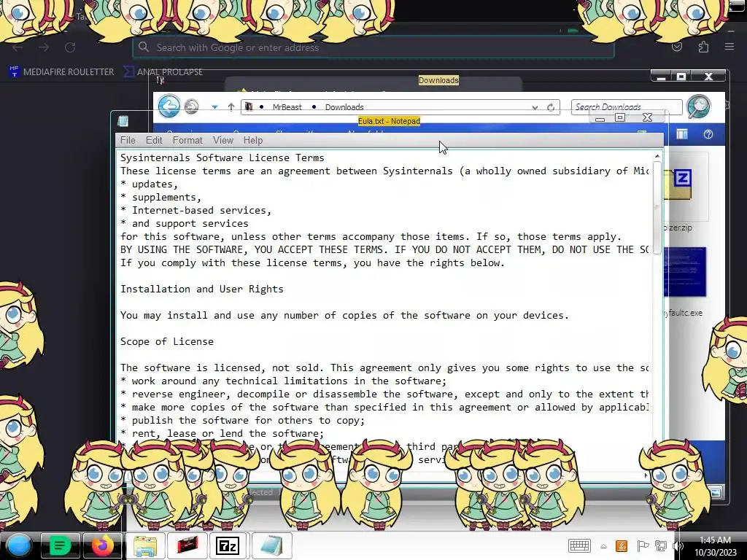Open the green notes app on taskbar
Image resolution: width=747 pixels, height=560 pixels.
(x=60, y=545)
